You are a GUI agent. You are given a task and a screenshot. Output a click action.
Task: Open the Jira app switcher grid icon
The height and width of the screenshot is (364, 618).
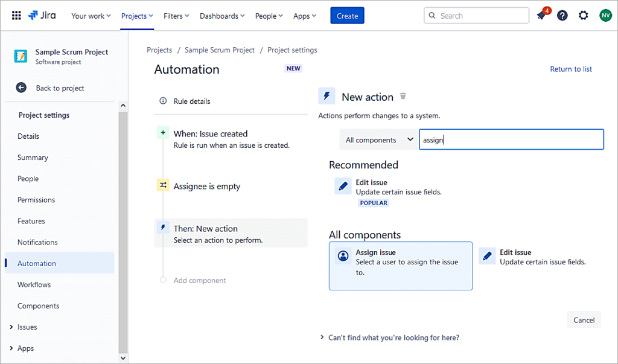tap(16, 15)
